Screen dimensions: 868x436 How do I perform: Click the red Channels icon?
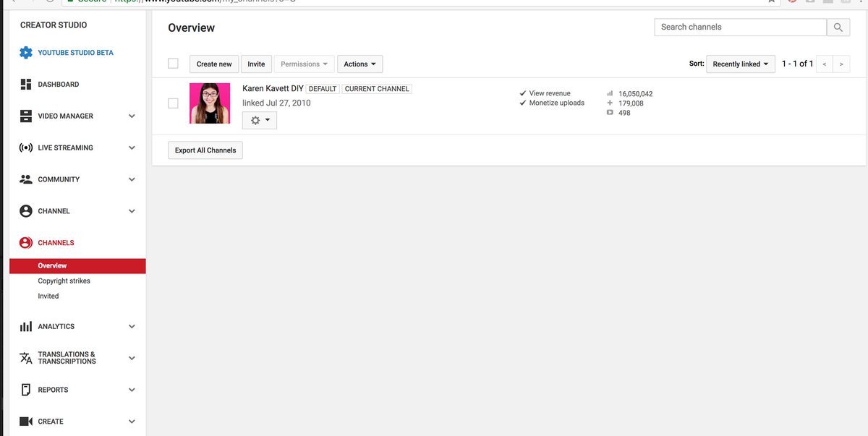(x=26, y=243)
